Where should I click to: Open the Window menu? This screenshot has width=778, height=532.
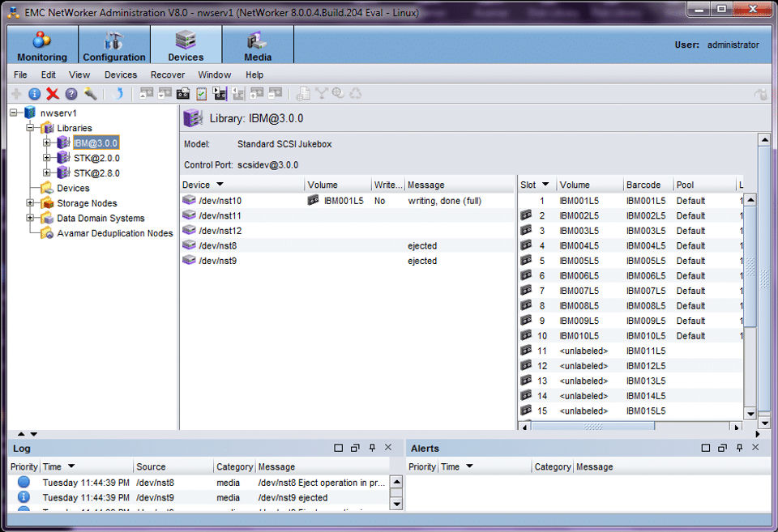click(x=214, y=74)
